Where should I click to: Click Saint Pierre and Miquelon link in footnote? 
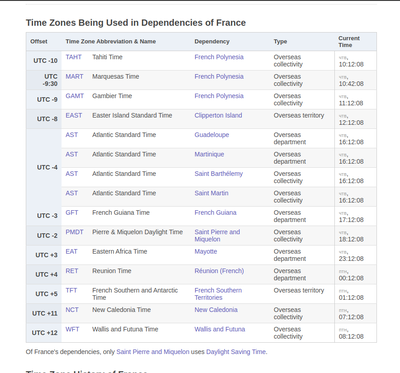pos(153,352)
